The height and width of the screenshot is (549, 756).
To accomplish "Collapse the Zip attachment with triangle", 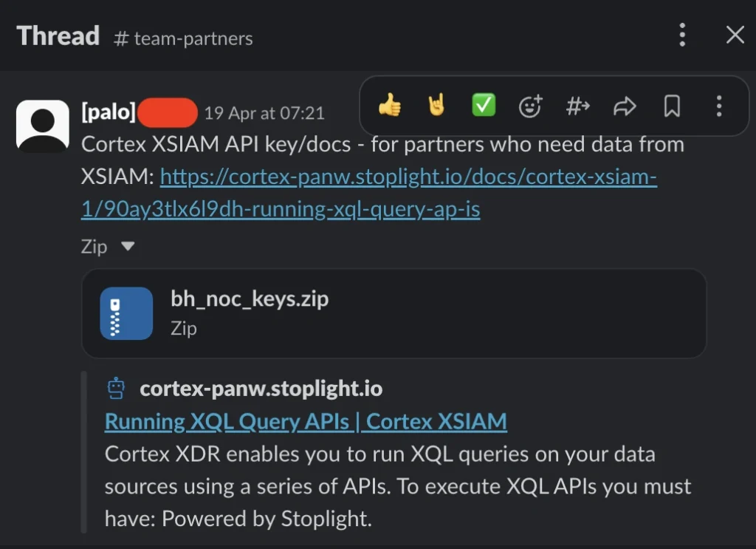I will pos(128,246).
